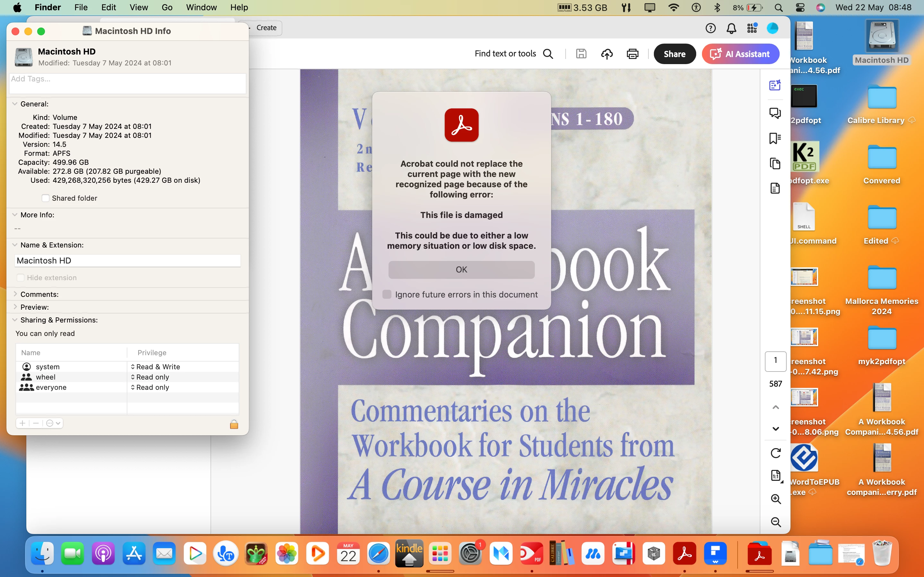Open the Go menu in menu bar

pyautogui.click(x=167, y=7)
